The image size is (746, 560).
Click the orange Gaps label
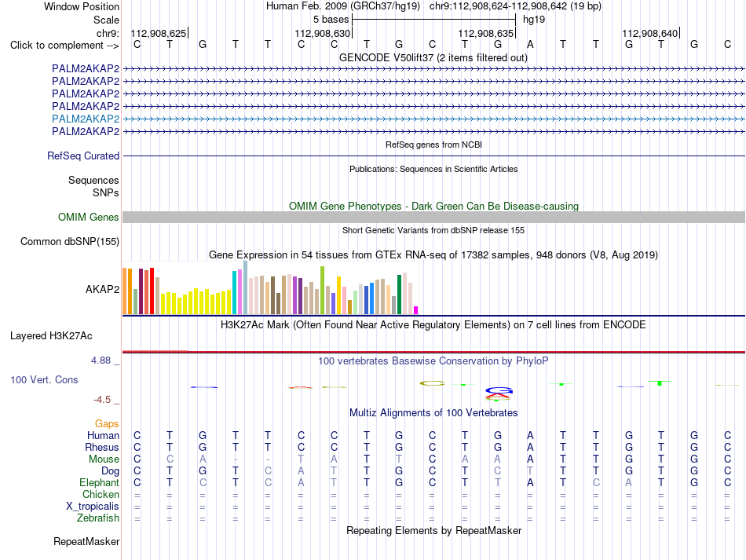107,424
